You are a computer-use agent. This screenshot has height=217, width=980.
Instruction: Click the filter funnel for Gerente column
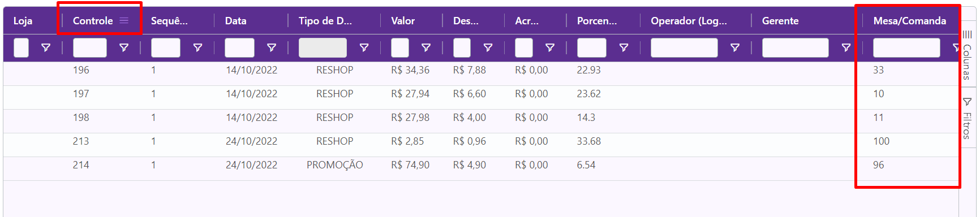[846, 47]
